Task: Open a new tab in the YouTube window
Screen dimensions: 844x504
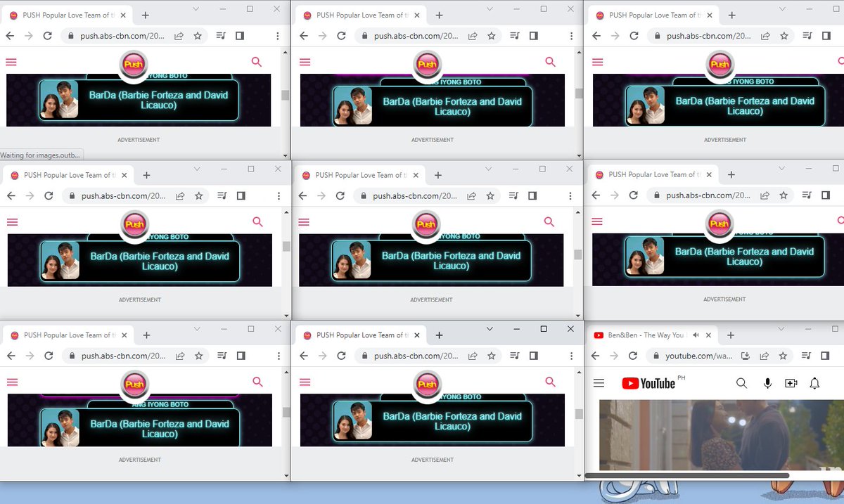Action: click(731, 335)
